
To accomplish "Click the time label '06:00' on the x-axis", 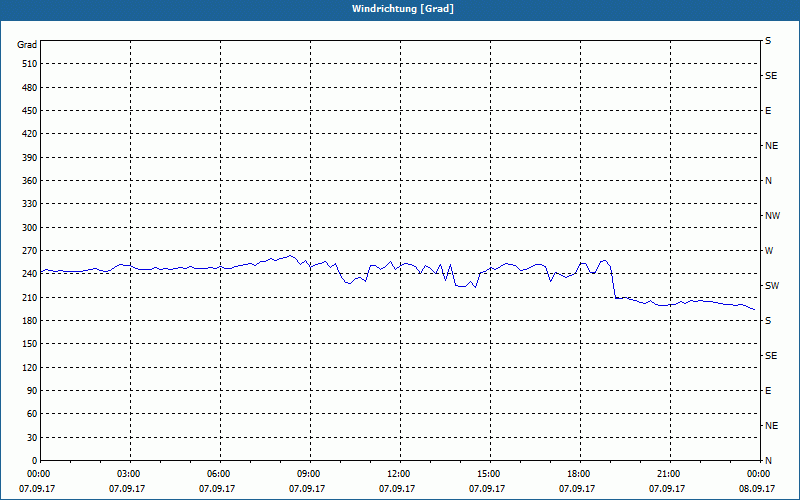I will click(218, 474).
